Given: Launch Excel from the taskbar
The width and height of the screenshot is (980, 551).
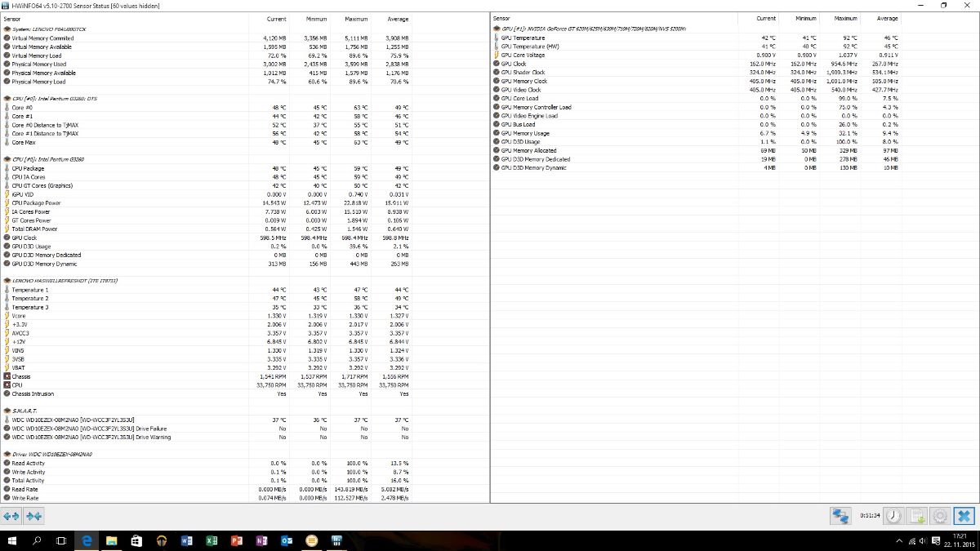Looking at the screenshot, I should (212, 541).
